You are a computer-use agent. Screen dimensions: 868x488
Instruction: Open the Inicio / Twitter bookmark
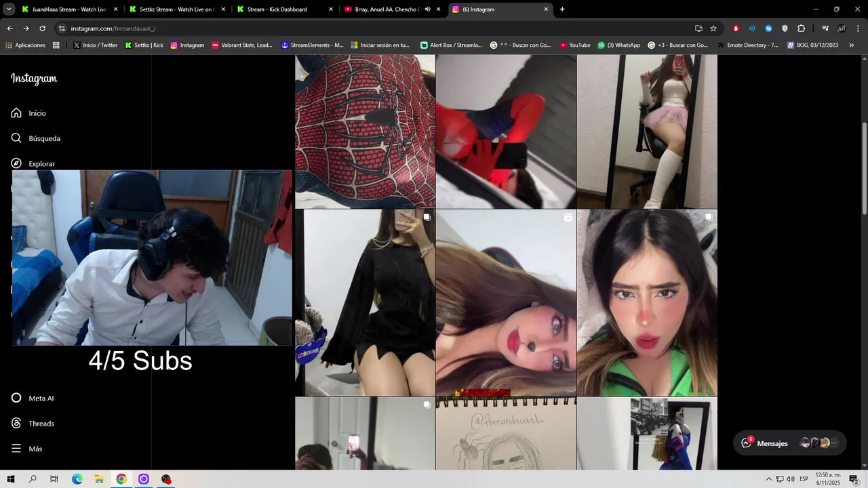95,45
